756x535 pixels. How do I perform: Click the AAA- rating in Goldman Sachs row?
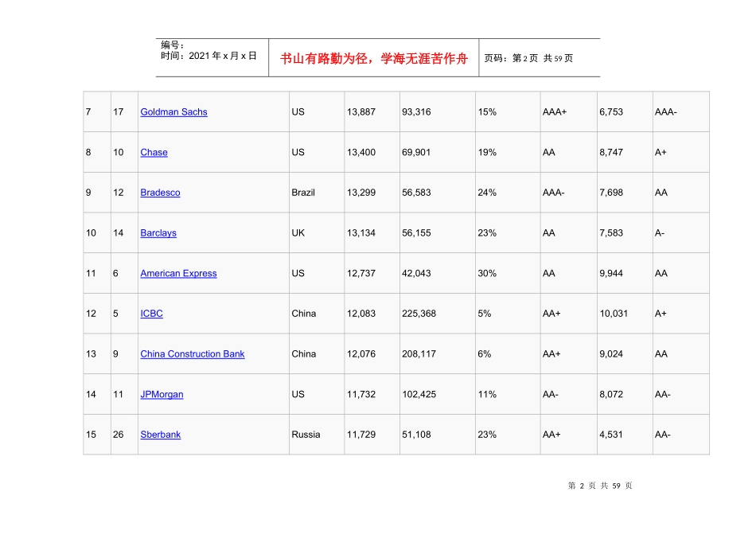coord(665,112)
